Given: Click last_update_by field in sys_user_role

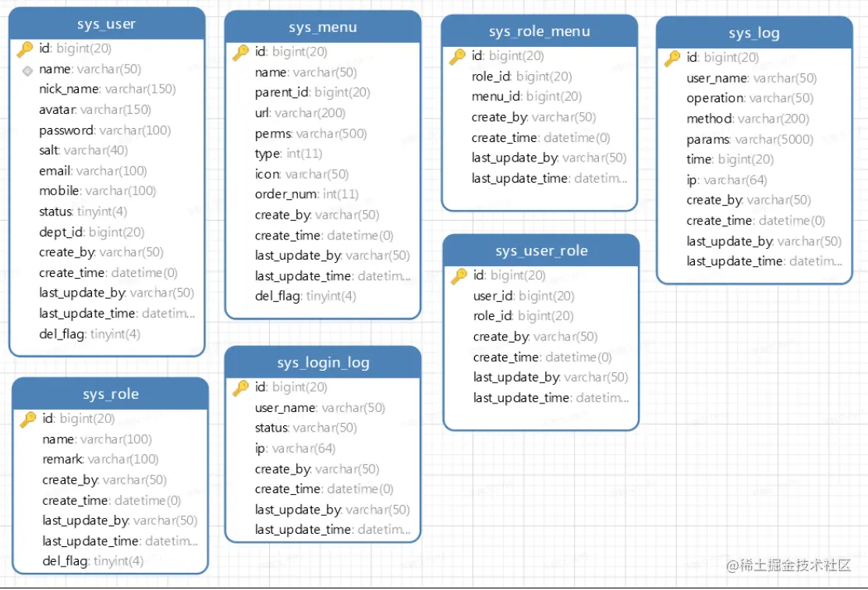Looking at the screenshot, I should point(551,377).
